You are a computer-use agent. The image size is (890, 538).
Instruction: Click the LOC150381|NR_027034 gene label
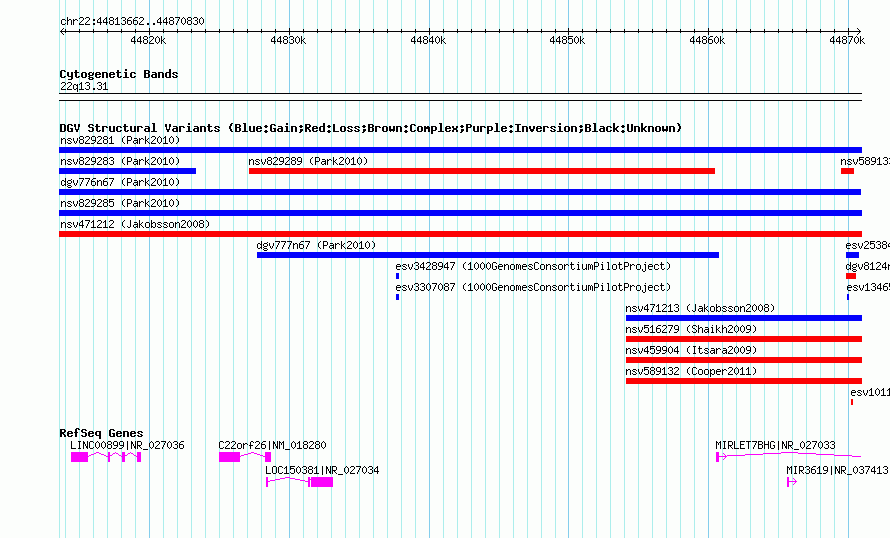pos(322,470)
